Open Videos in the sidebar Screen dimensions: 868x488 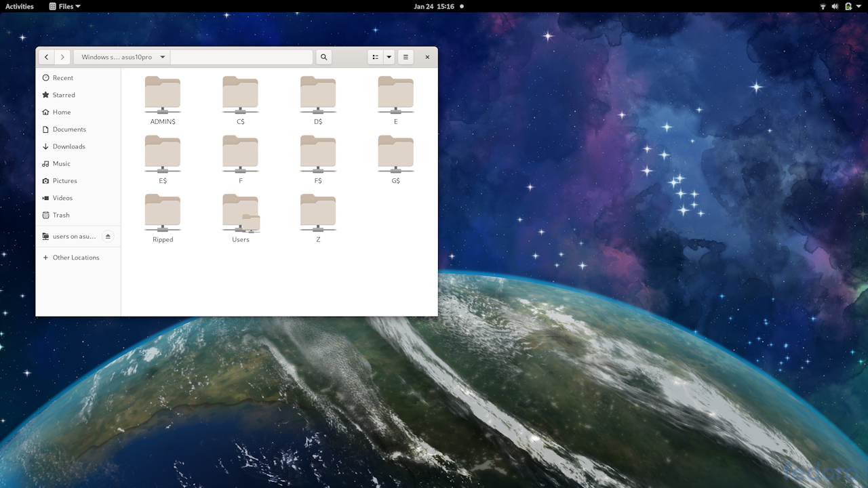tap(78, 198)
